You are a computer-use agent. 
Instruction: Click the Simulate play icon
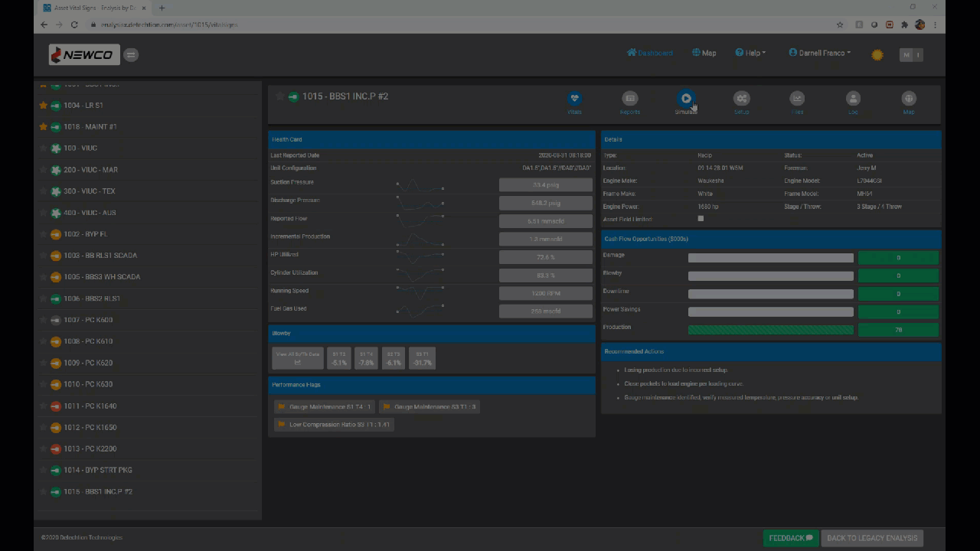point(686,98)
